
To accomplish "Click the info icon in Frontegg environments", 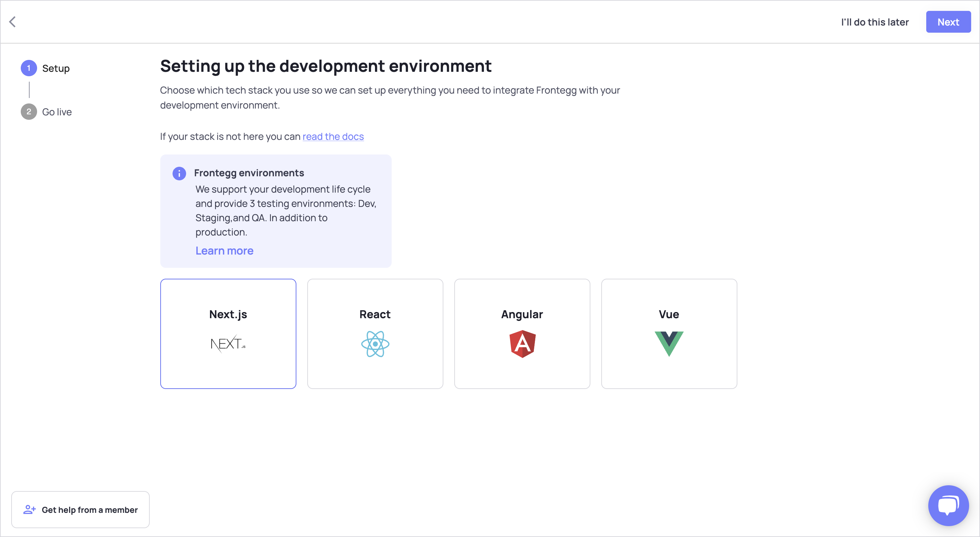I will [179, 173].
